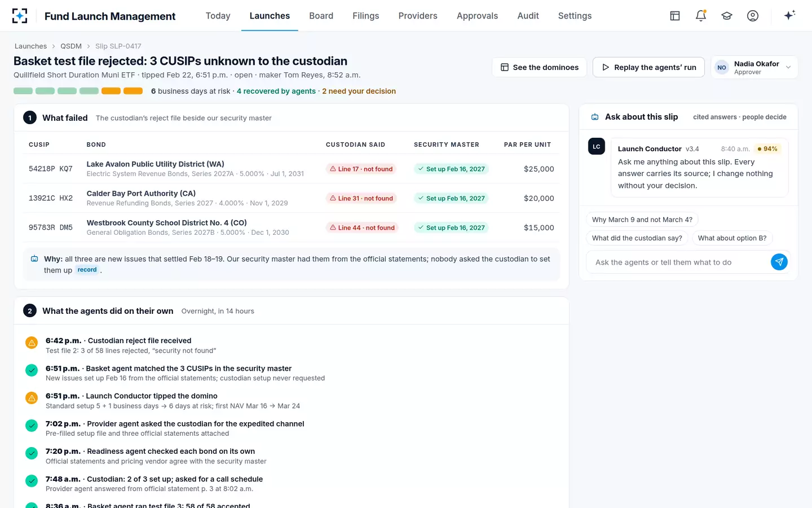Expand the Nadia Okafor approver dropdown
This screenshot has width=812, height=508.
pyautogui.click(x=754, y=67)
